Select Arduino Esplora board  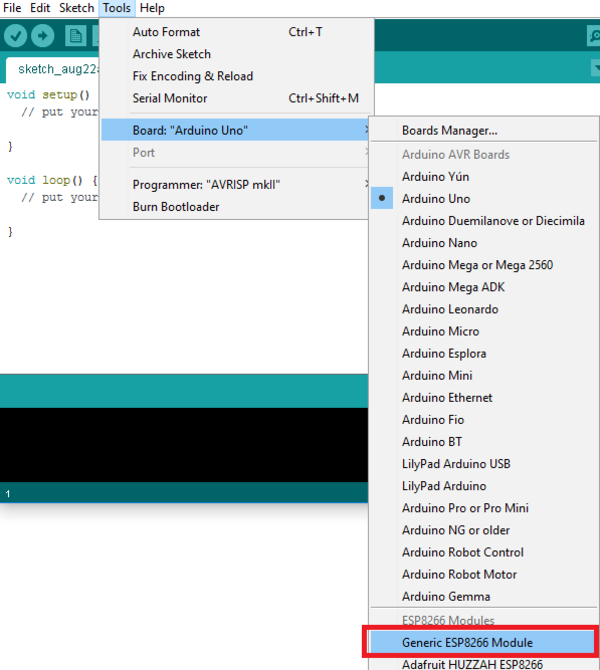484,353
